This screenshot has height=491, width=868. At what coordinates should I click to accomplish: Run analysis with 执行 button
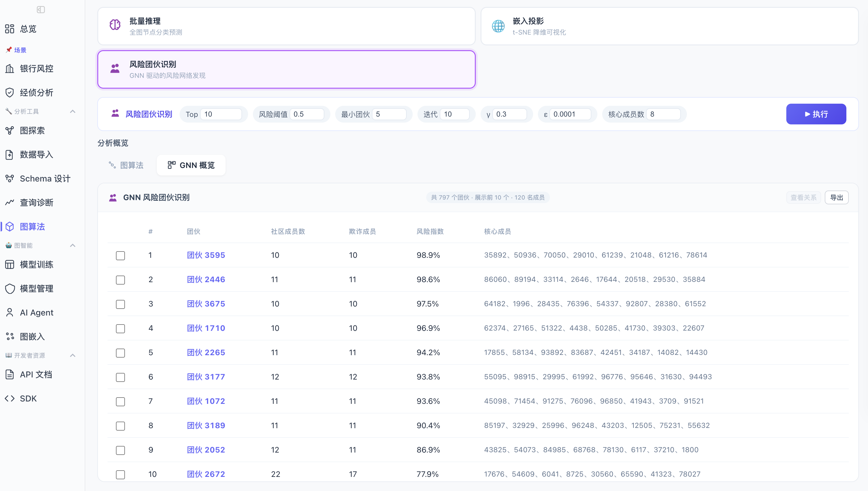click(x=816, y=114)
